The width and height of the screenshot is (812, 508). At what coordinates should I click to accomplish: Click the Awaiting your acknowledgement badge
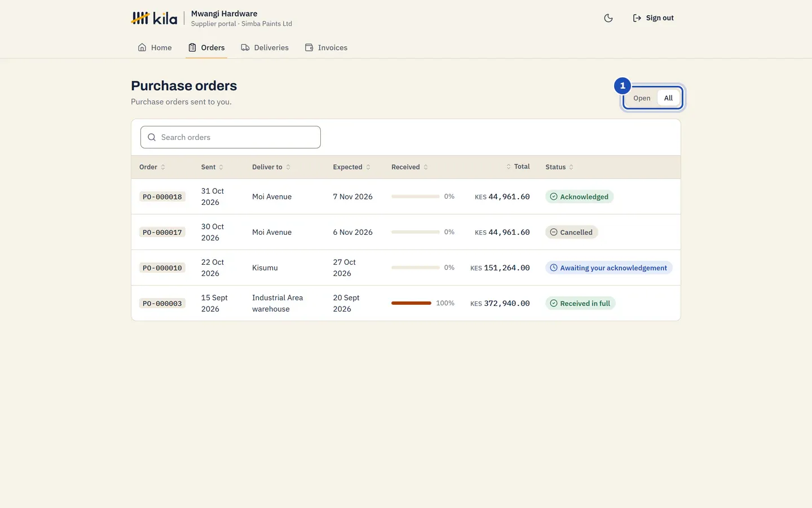click(608, 268)
